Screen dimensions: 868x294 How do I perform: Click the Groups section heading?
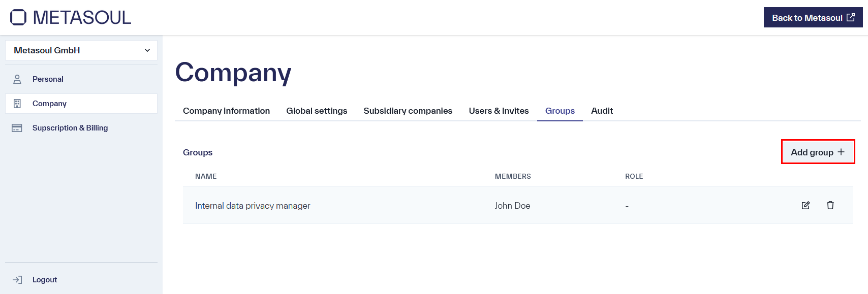198,152
